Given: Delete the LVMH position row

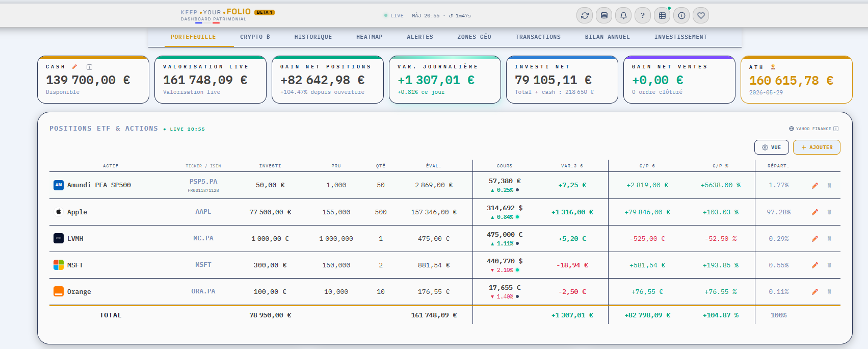Looking at the screenshot, I should (x=829, y=239).
